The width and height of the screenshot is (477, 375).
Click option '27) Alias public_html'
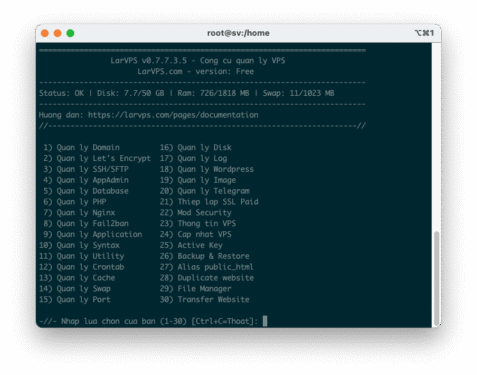(x=207, y=267)
